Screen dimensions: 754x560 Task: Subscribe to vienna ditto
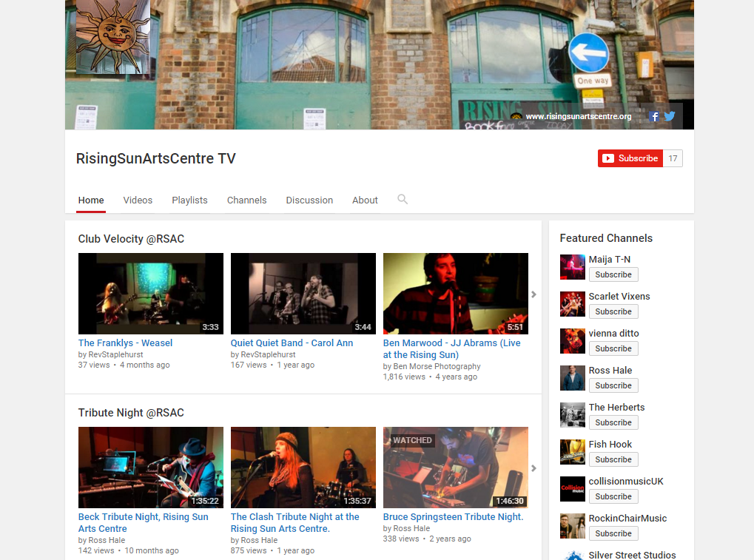(613, 348)
